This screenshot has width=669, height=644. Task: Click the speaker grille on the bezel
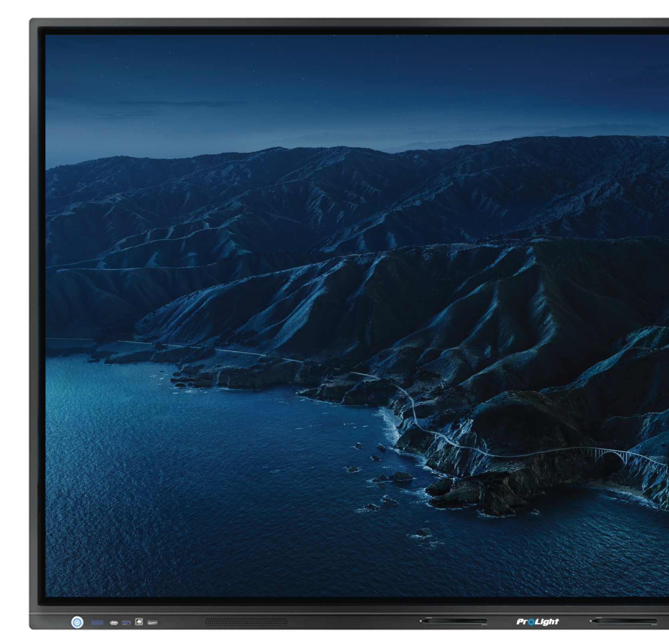coord(246,622)
